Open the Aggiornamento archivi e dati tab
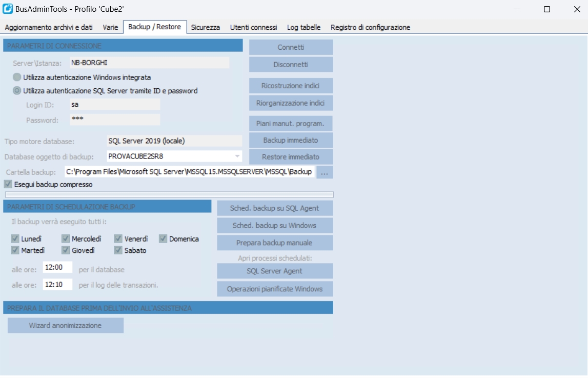 [x=49, y=27]
